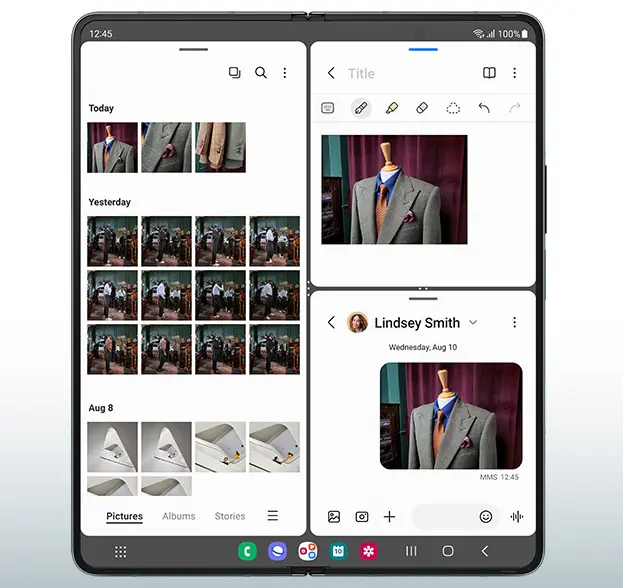Open the plus attachments menu
This screenshot has width=623, height=588.
(389, 517)
